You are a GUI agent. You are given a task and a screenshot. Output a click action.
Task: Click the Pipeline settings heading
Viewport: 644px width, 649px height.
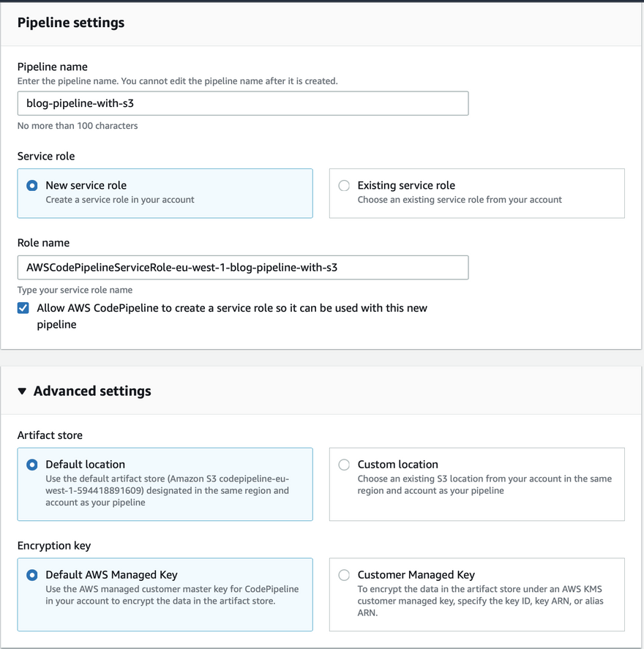tap(71, 23)
